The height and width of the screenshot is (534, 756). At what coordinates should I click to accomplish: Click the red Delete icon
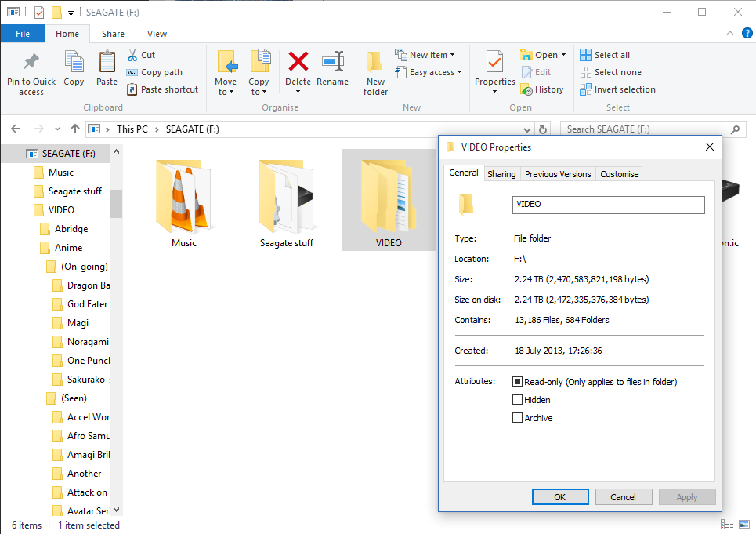[298, 61]
